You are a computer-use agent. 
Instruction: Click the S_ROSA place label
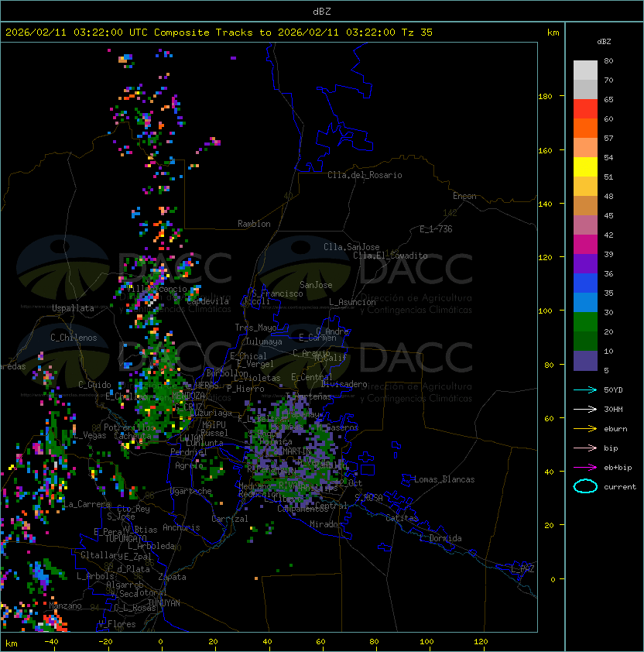pyautogui.click(x=368, y=497)
